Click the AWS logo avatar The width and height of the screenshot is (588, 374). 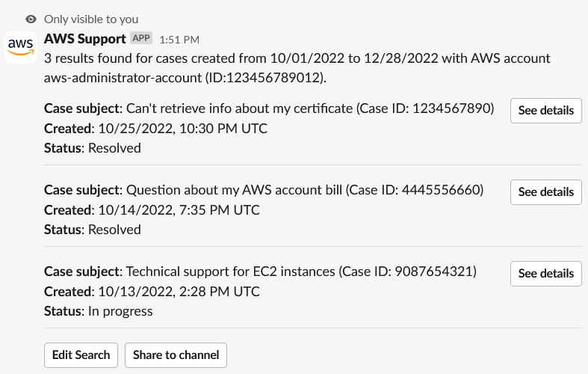coord(20,46)
